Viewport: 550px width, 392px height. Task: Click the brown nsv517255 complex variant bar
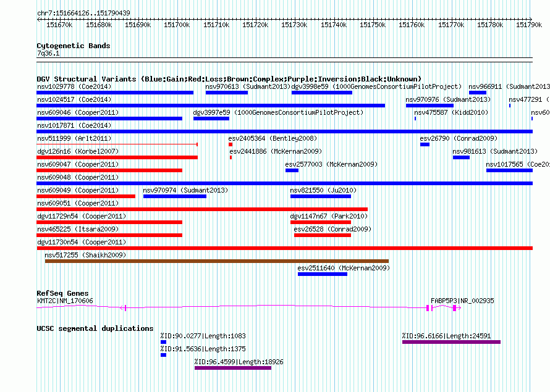(x=217, y=261)
